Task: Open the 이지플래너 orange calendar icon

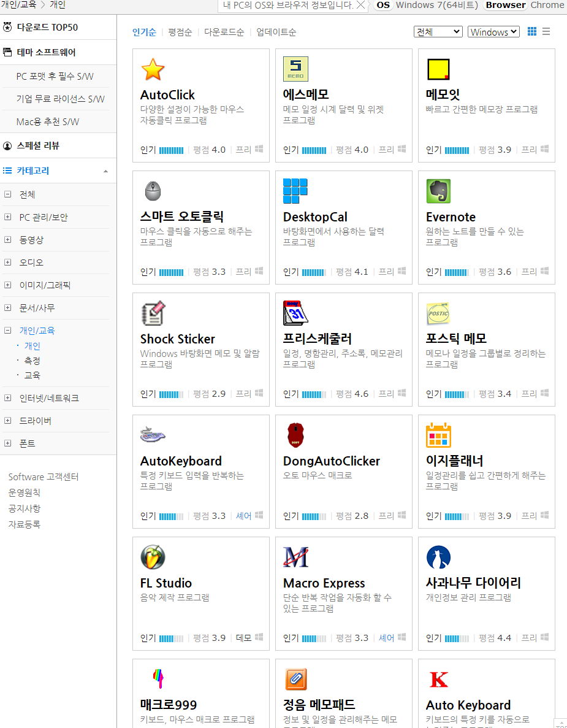Action: tap(438, 435)
